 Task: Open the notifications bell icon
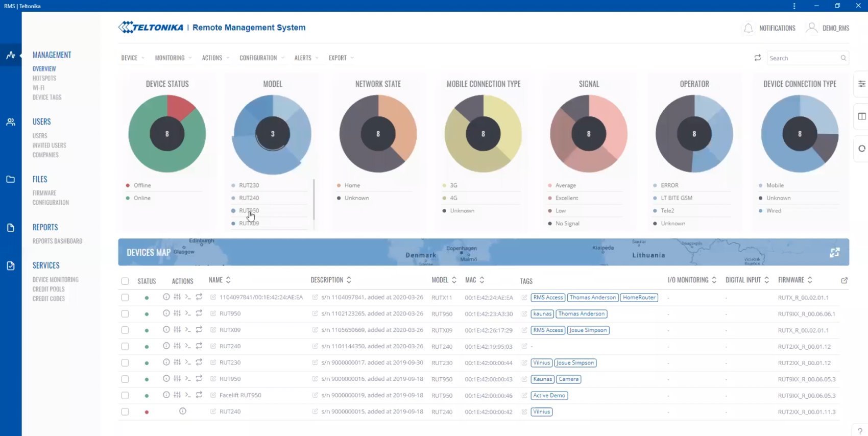pyautogui.click(x=748, y=28)
